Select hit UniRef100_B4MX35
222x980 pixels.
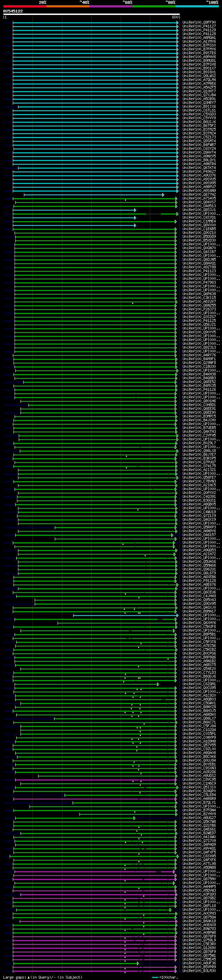(x=199, y=386)
